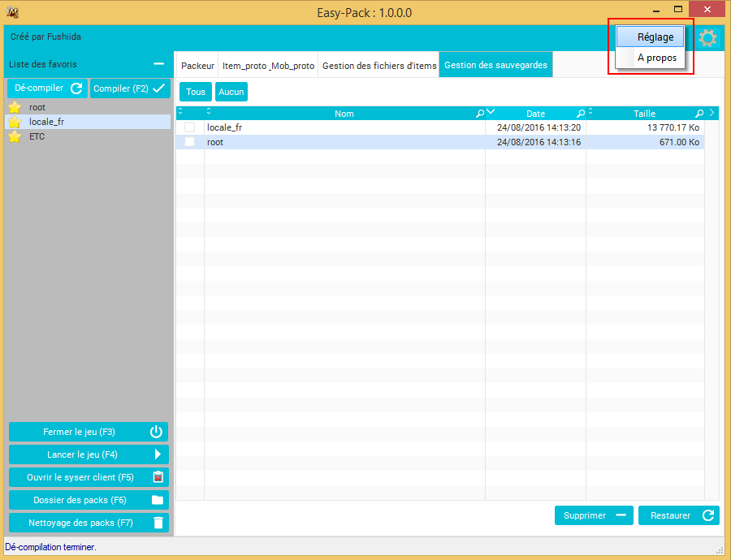Toggle sort arrows on Nom column
This screenshot has width=731, height=560.
(209, 110)
